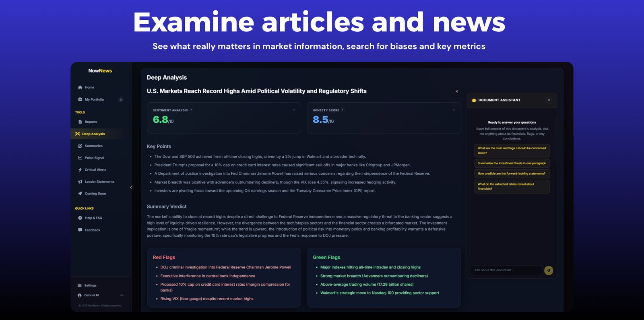
Task: Expand the Sentiment Analysis card chevron
Action: (x=293, y=110)
